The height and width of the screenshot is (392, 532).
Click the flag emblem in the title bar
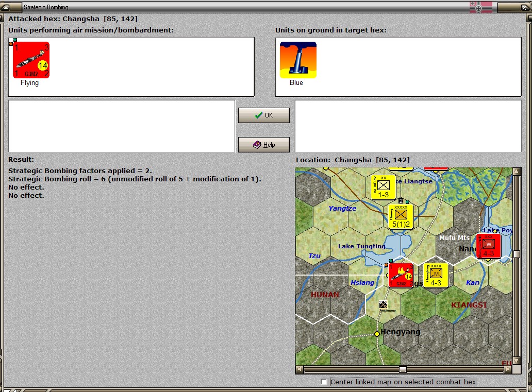point(481,7)
